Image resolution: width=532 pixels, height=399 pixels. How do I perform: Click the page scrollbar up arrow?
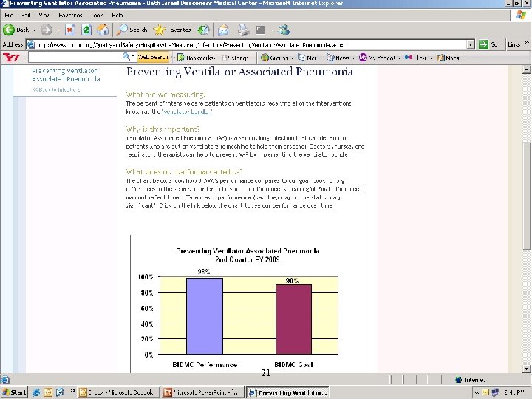click(x=527, y=69)
